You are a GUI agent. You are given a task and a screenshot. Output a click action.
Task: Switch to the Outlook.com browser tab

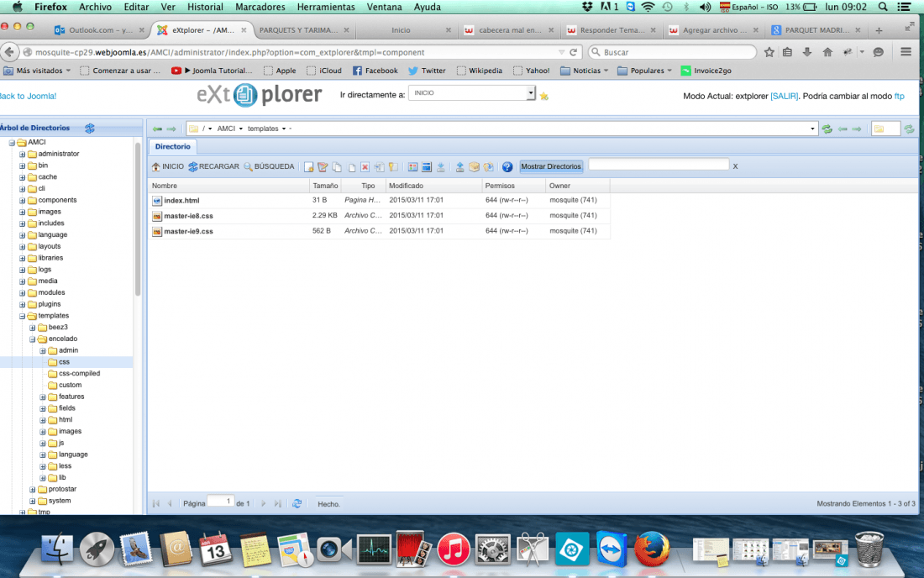(x=100, y=30)
